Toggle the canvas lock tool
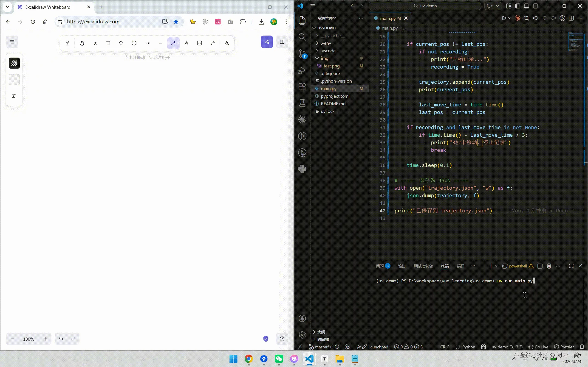Viewport: 588px width, 367px height. coord(68,43)
